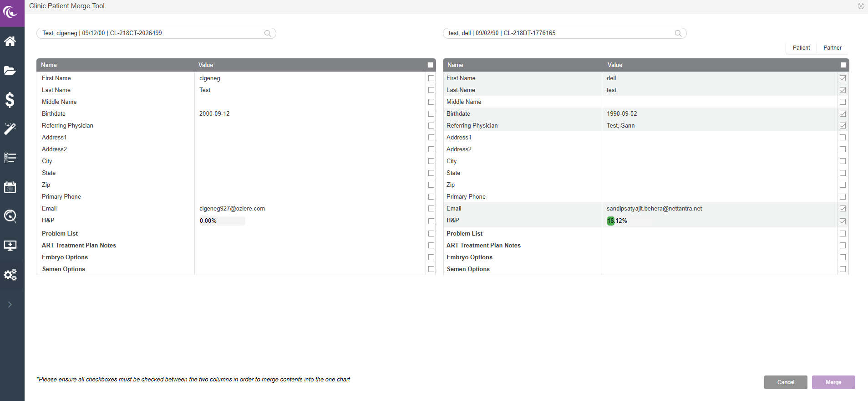
Task: Open right patient search box for test, dell
Action: click(x=560, y=33)
